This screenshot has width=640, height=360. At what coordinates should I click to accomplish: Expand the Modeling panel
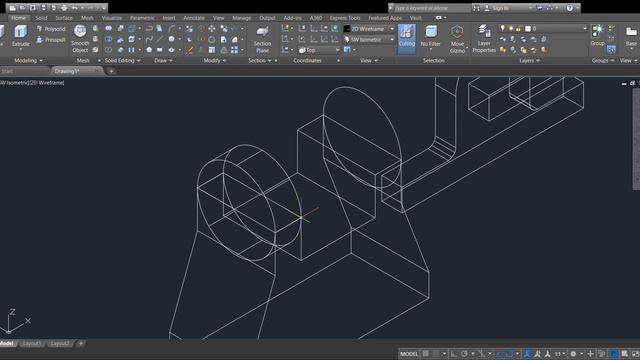click(x=28, y=60)
